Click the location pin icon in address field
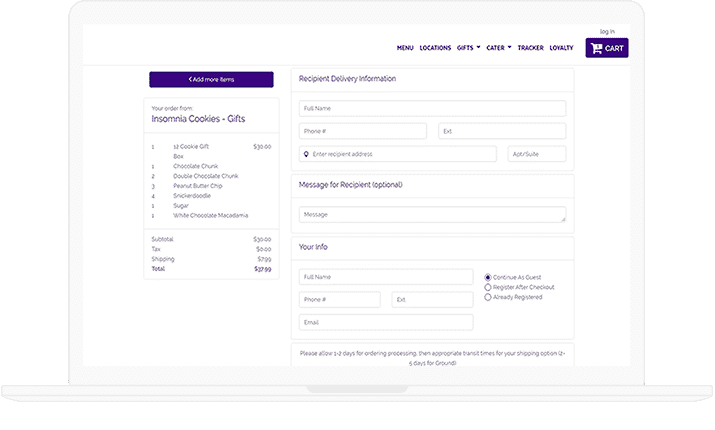This screenshot has height=430, width=715. 306,154
